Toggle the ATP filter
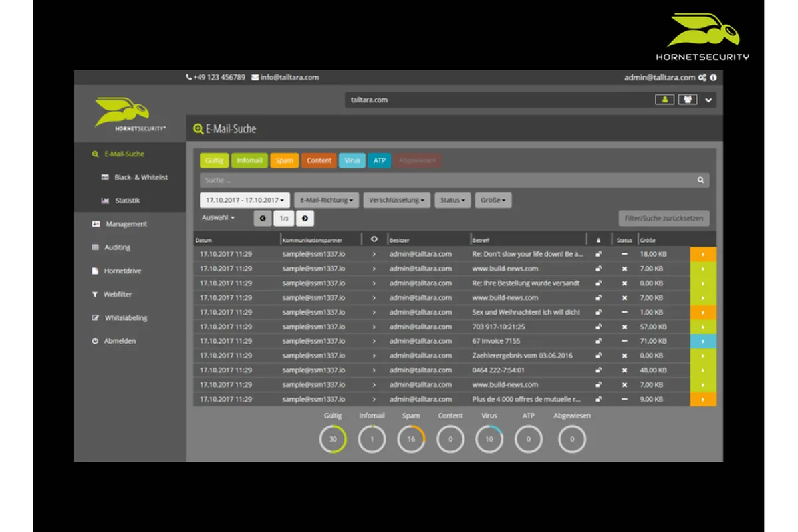The height and width of the screenshot is (532, 798). 379,160
